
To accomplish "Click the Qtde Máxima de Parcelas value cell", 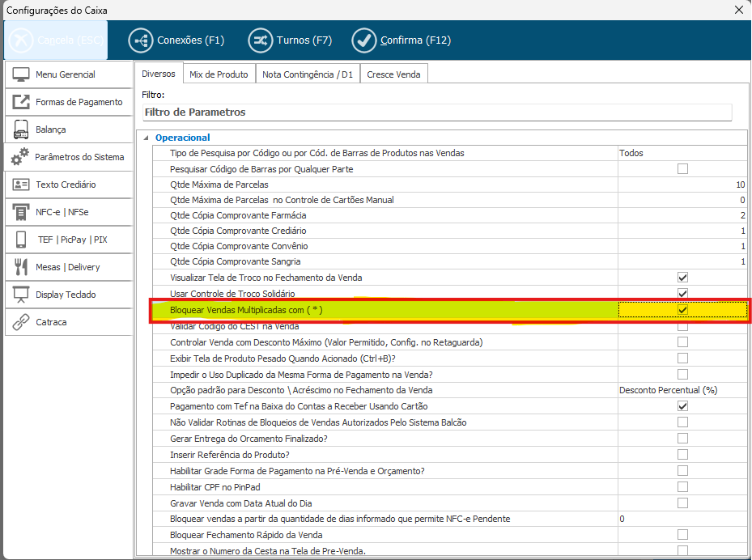I will 682,185.
